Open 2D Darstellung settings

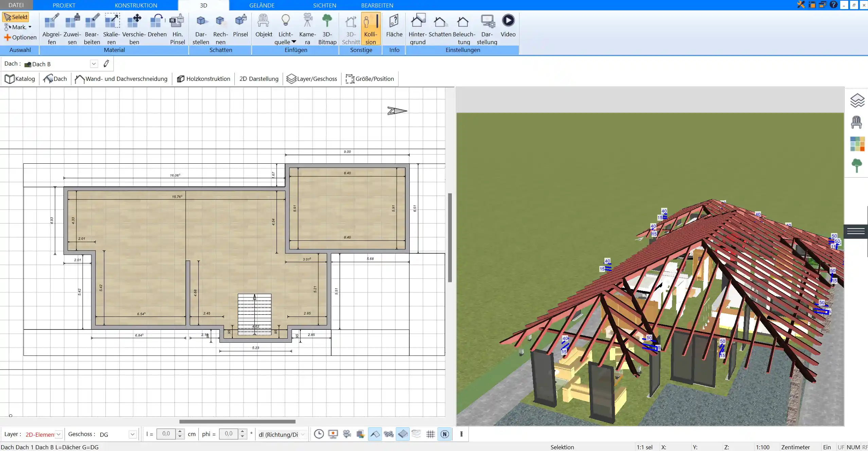(259, 79)
